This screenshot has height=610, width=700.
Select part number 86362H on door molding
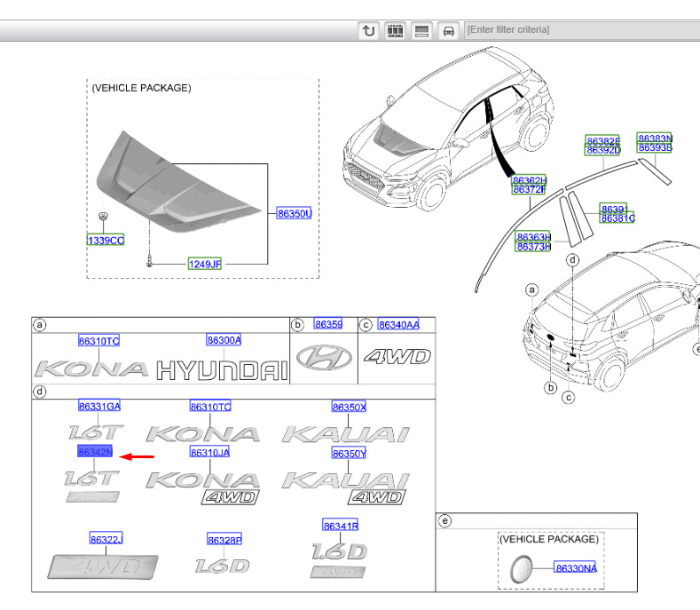pos(529,180)
